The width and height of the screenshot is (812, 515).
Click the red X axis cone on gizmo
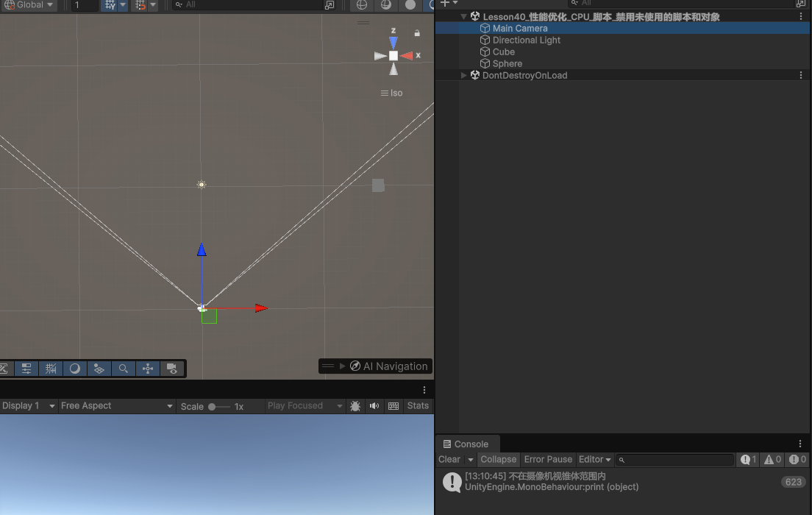[x=407, y=55]
